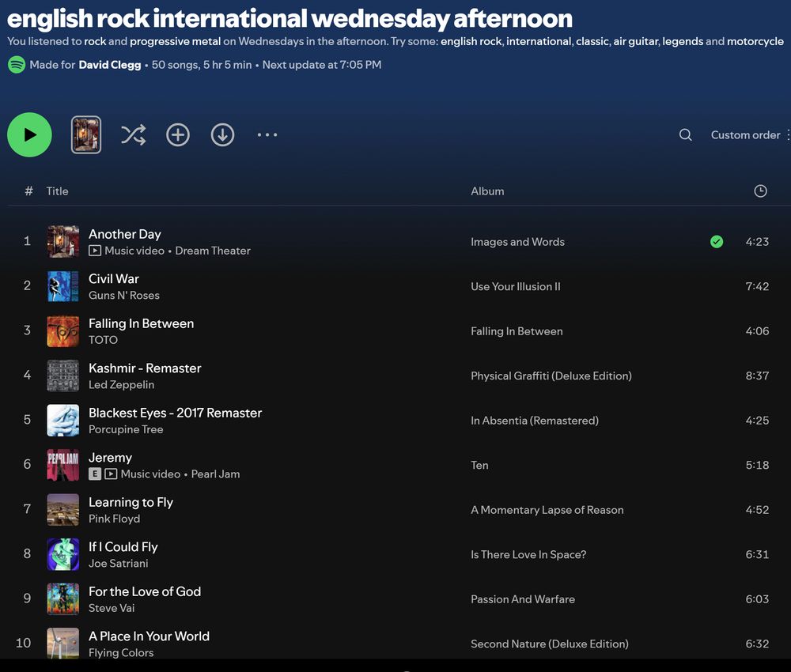Select the Jeremy song title
Viewport: 791px width, 672px height.
click(x=110, y=458)
